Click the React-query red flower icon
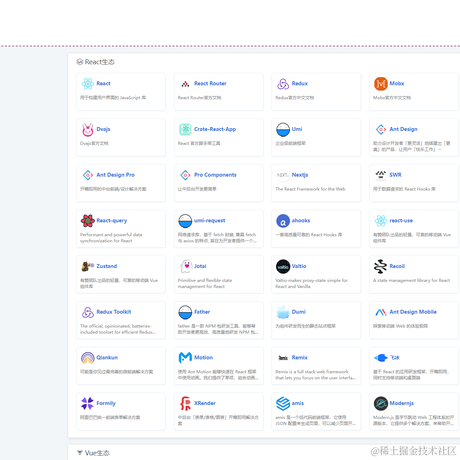 (x=88, y=221)
